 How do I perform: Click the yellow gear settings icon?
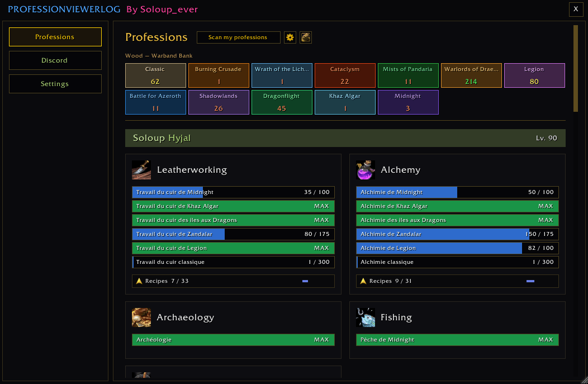pos(290,37)
